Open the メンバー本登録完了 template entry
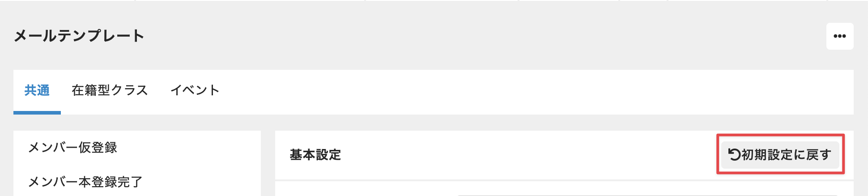Image resolution: width=868 pixels, height=196 pixels. 85,182
